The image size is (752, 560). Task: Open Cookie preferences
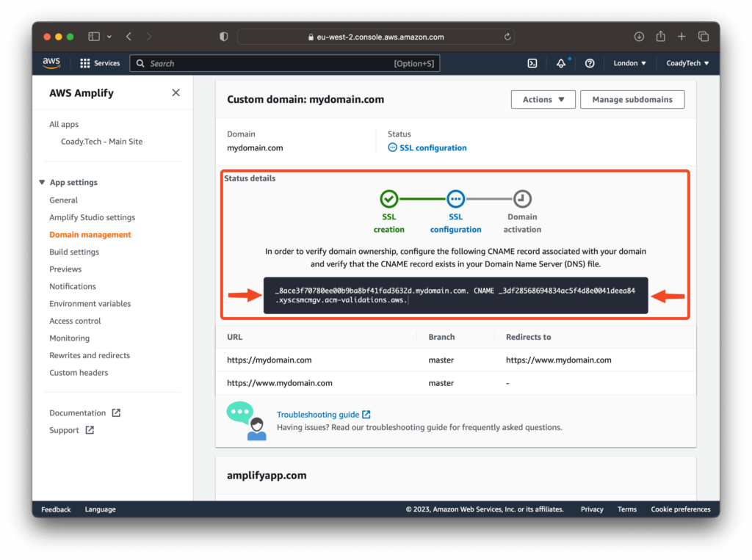point(681,509)
